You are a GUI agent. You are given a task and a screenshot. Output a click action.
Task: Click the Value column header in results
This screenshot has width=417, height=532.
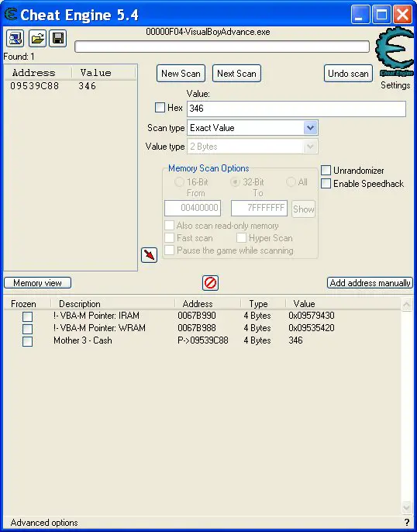pos(95,73)
